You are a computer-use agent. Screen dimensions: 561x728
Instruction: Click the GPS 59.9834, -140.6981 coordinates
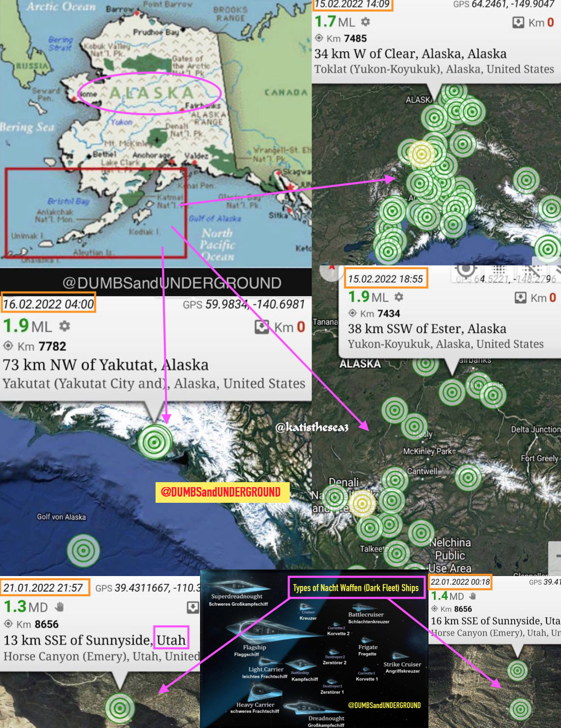[x=244, y=304]
